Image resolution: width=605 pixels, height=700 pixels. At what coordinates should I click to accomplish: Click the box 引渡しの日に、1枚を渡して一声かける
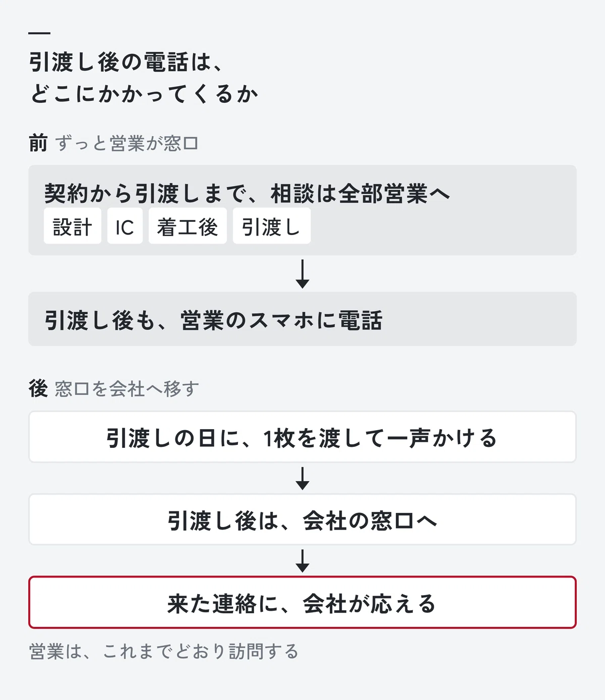(302, 437)
